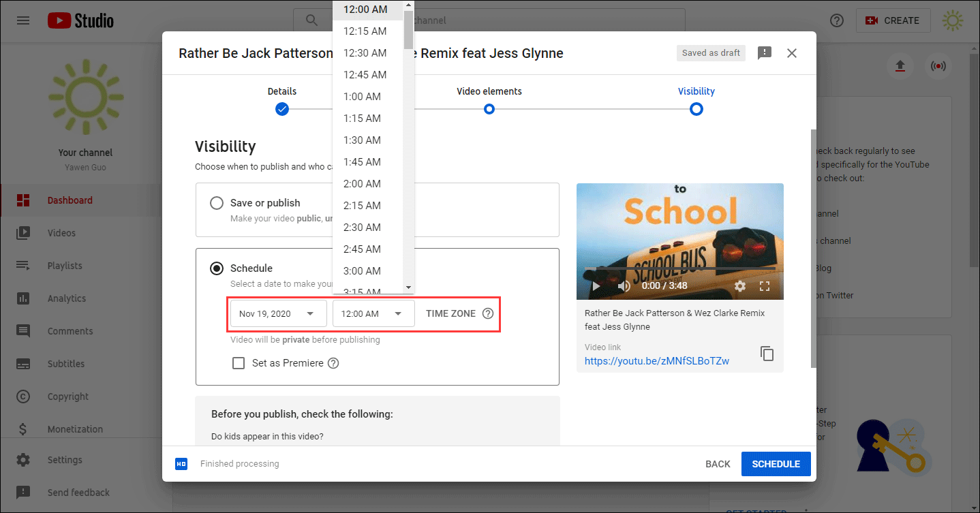This screenshot has width=980, height=513.
Task: Choose 12:00 AM in the time list
Action: (368, 10)
